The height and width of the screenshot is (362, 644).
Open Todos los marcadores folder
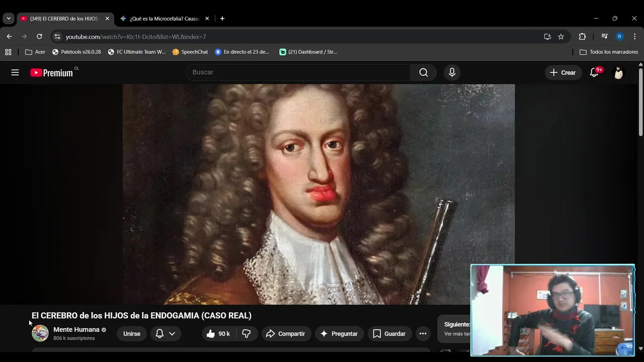point(609,52)
